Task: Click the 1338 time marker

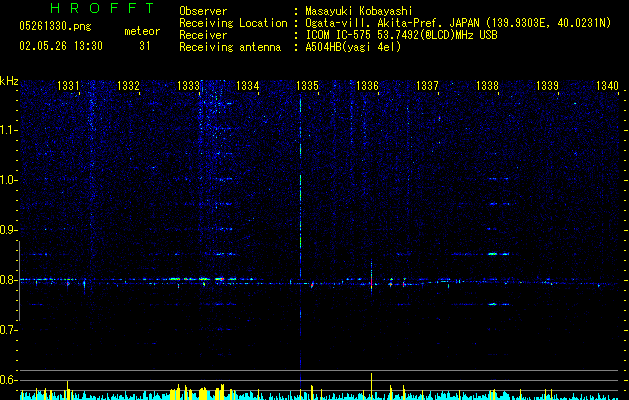Action: click(487, 86)
